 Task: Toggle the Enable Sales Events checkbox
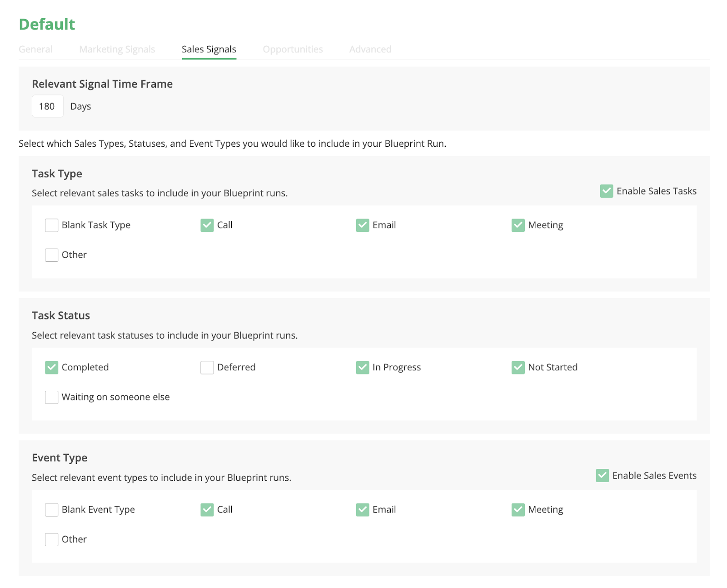602,476
